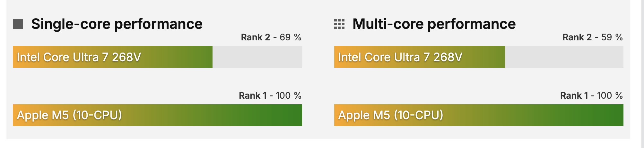Click the multi-core grid icon
This screenshot has height=148, width=644.
point(339,24)
